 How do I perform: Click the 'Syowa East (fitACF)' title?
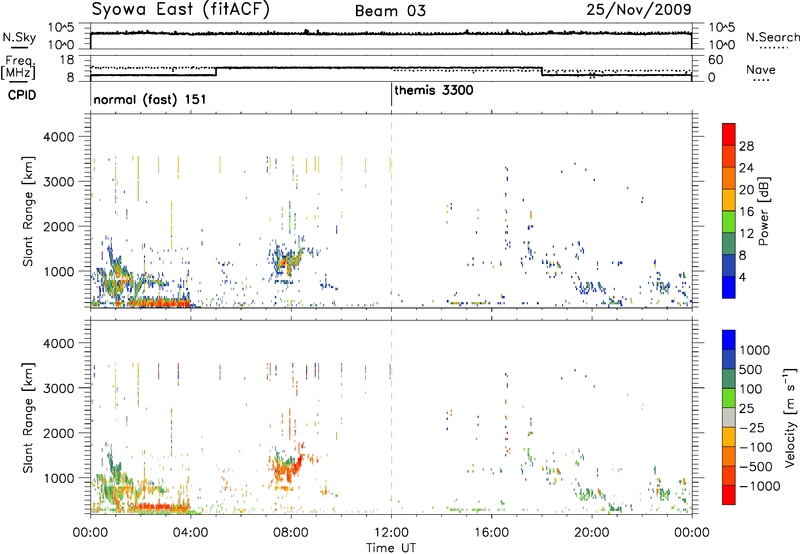click(x=181, y=10)
